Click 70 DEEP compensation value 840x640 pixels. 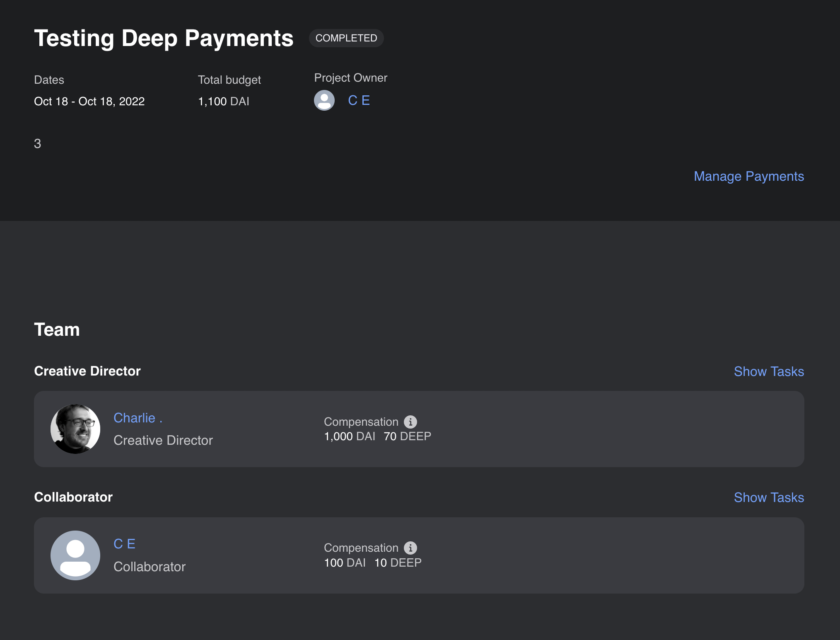coord(407,436)
